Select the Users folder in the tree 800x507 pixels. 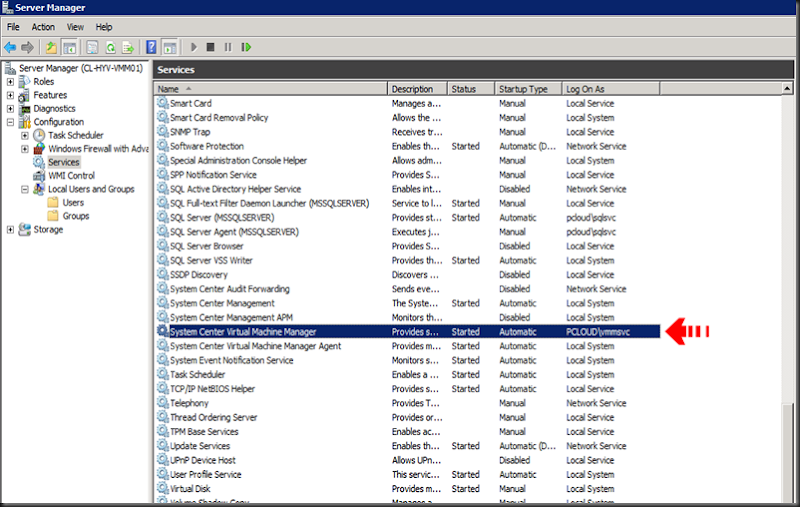coord(73,203)
